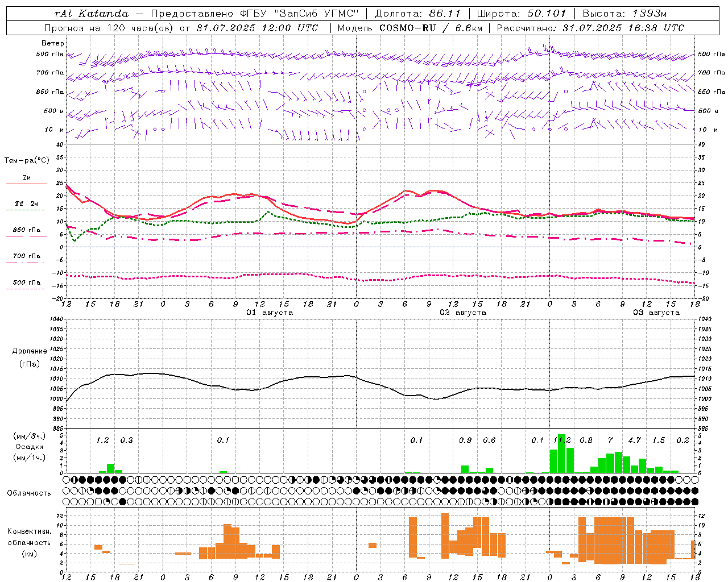The image size is (728, 582).
Task: Click the 'Конвективн.' convective cloud label
Action: tap(29, 531)
